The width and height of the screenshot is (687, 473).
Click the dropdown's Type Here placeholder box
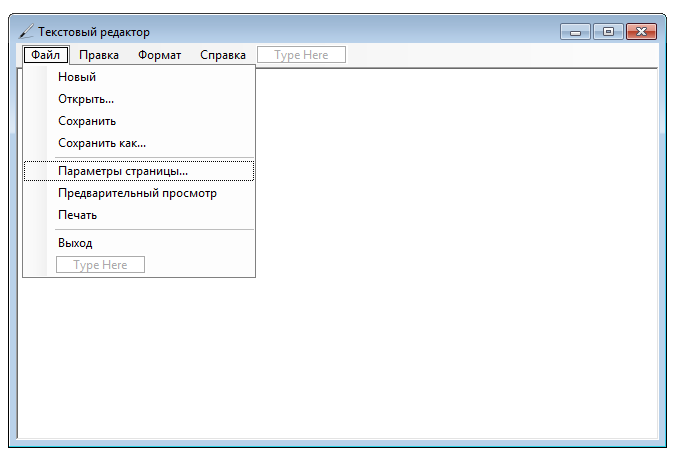point(100,265)
